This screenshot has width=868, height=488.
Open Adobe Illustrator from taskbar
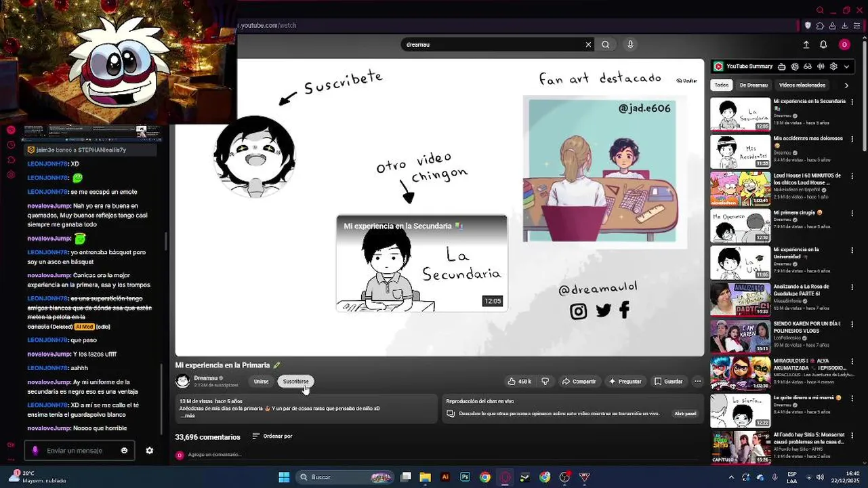(445, 477)
